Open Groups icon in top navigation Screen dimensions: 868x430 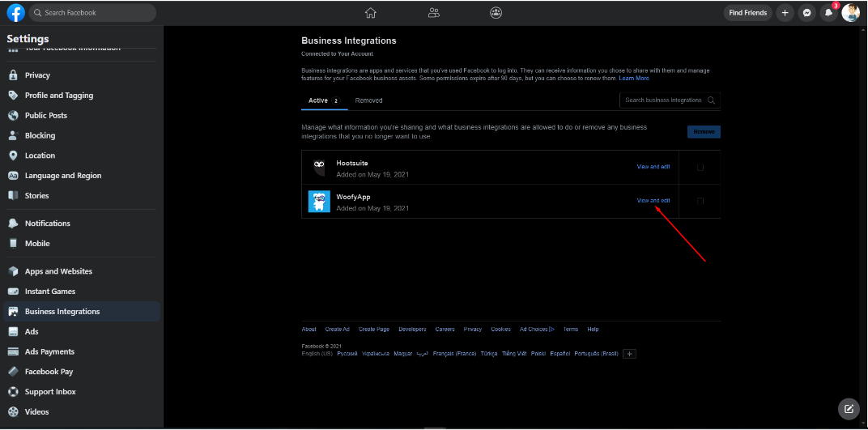(496, 13)
